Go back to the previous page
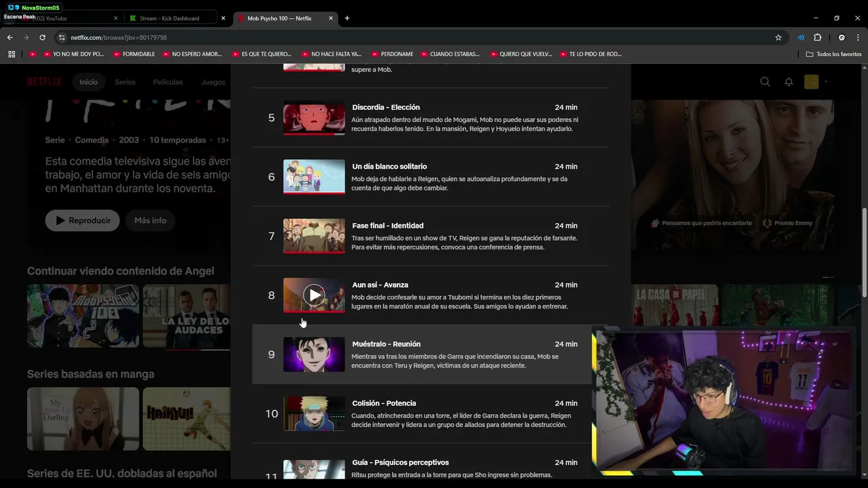The height and width of the screenshot is (488, 868). click(x=9, y=37)
